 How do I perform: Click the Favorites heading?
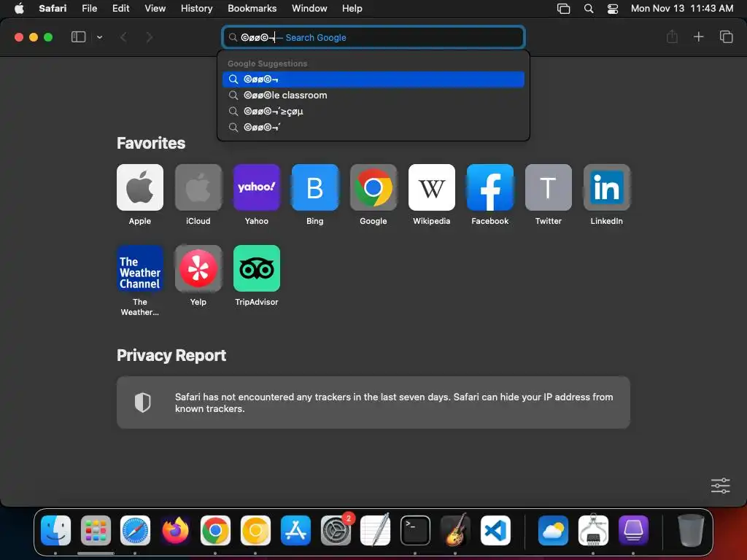click(x=150, y=143)
